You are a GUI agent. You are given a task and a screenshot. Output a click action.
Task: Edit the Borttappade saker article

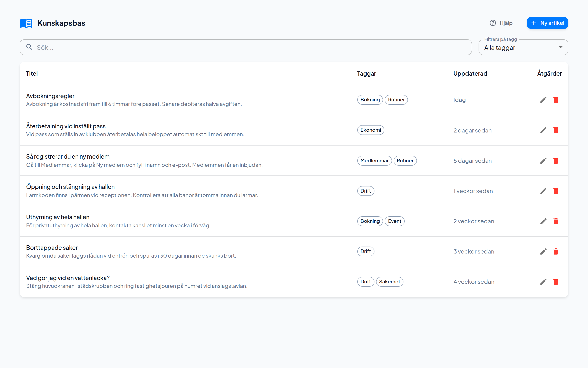(x=543, y=251)
